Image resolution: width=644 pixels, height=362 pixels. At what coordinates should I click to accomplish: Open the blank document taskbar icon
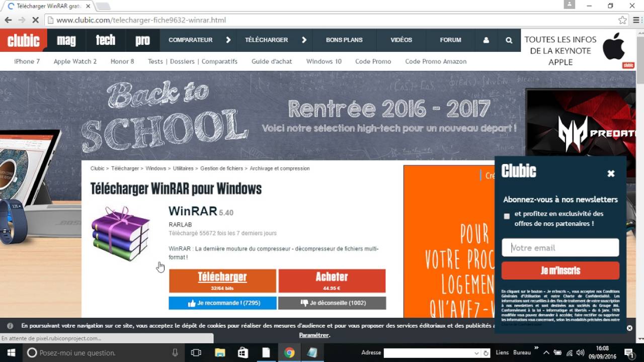point(266,352)
